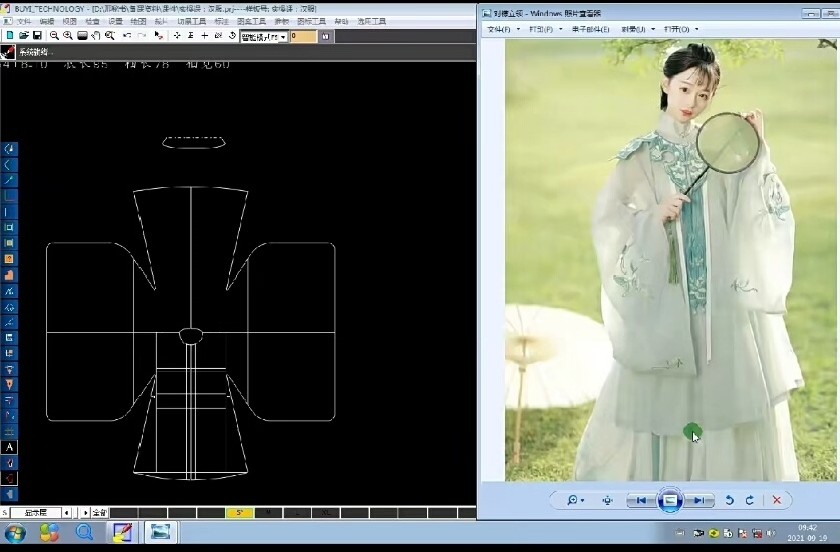
Task: Rotate photo counterclockwise in photo viewer
Action: click(729, 500)
